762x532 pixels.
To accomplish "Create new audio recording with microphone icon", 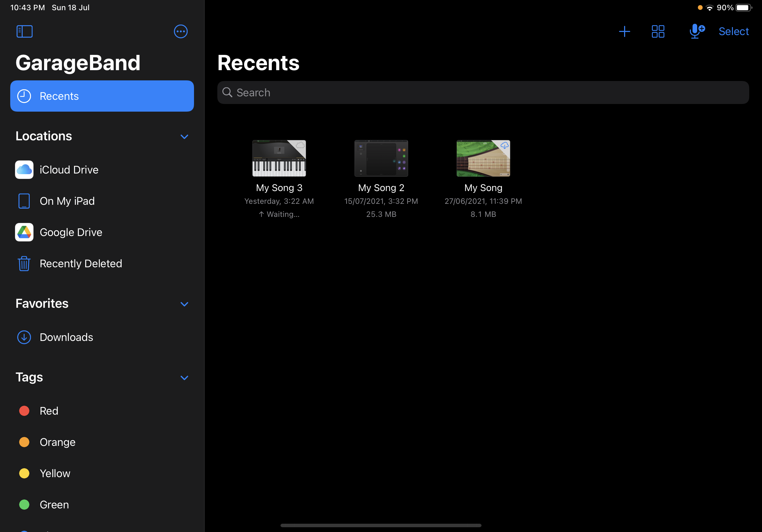I will point(697,32).
